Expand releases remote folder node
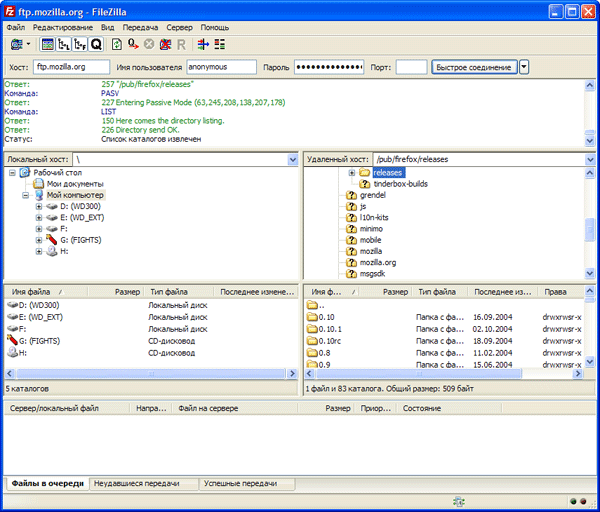This screenshot has width=600, height=512. (352, 173)
